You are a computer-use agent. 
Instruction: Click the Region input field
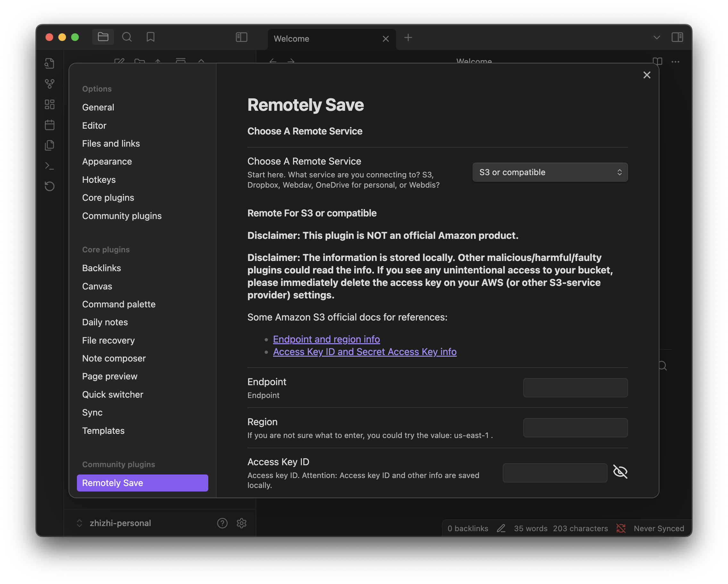coord(575,428)
